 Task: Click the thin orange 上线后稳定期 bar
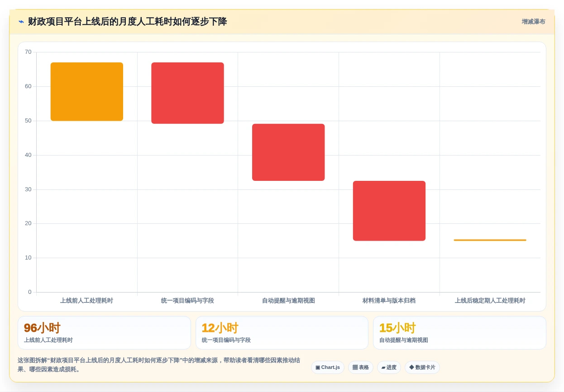pyautogui.click(x=490, y=240)
